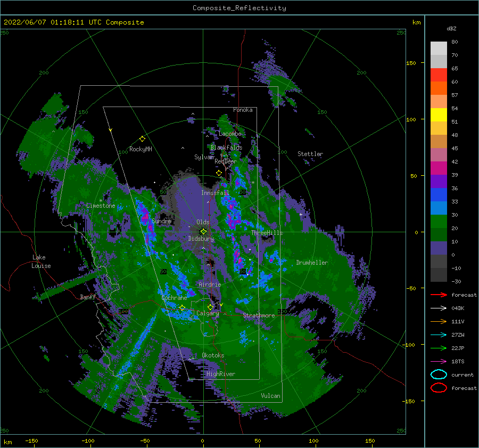Click the Didsbury map label
479x448 pixels.
201,239
